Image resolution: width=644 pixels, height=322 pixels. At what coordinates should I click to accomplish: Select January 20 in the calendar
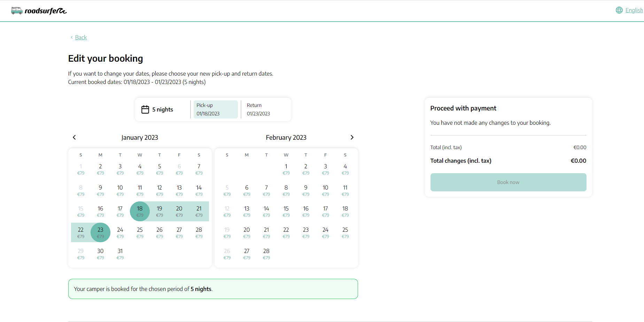click(179, 211)
